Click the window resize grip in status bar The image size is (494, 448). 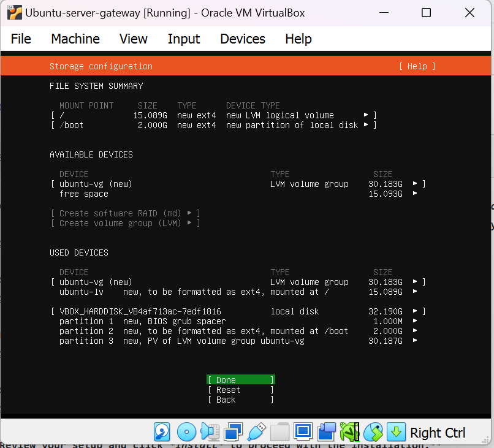pos(485,440)
